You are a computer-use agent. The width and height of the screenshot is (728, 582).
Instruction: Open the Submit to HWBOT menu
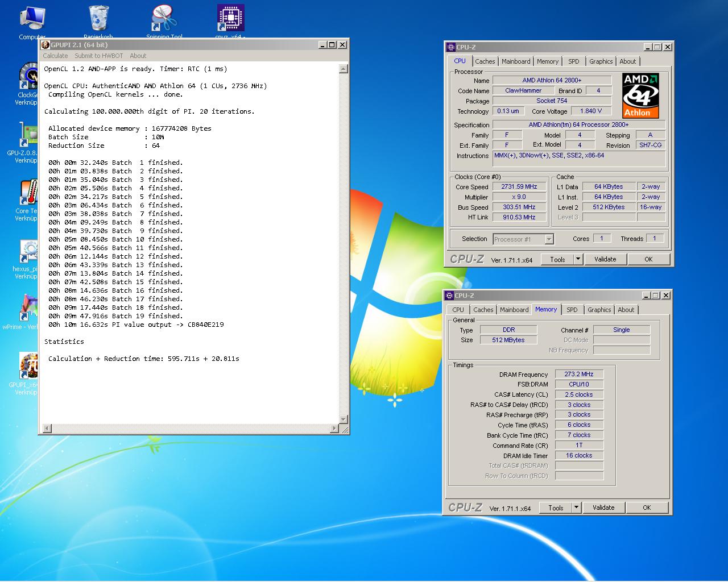98,56
